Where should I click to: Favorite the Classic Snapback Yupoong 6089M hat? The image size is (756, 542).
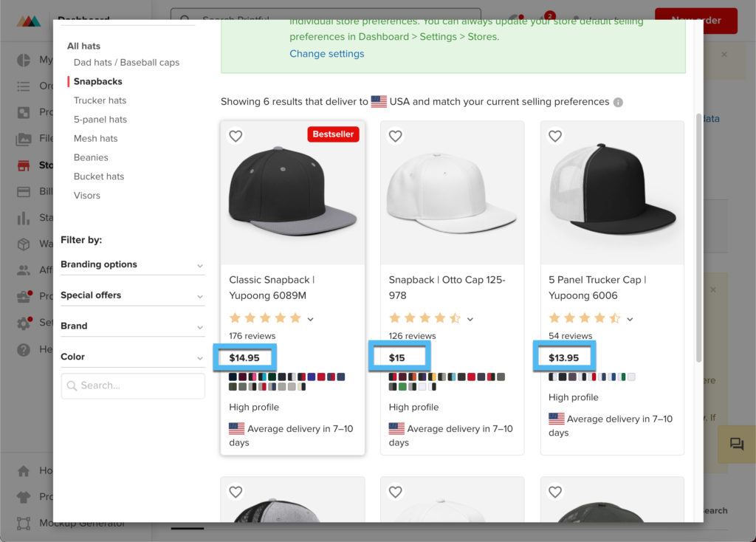236,136
